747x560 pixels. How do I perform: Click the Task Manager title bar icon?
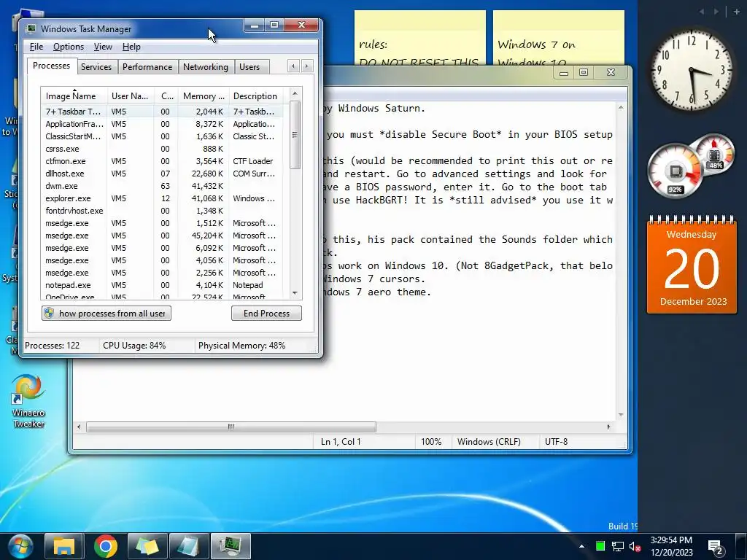pyautogui.click(x=31, y=28)
